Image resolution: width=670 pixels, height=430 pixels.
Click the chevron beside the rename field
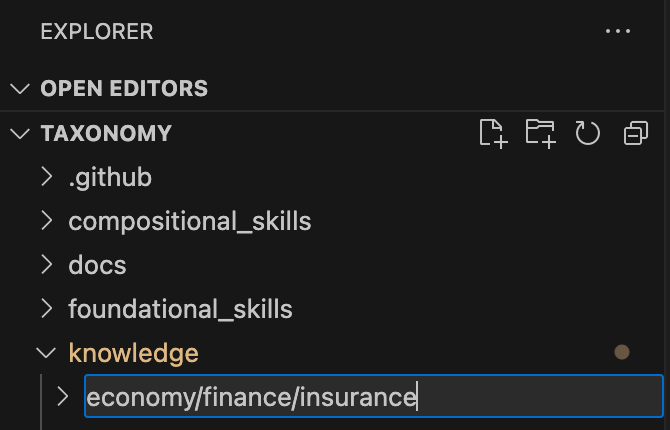click(x=63, y=397)
